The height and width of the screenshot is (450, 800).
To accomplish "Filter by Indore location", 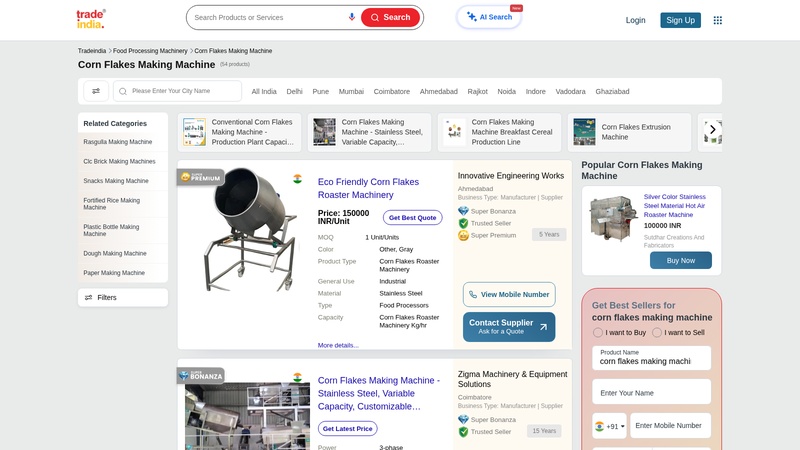I will (535, 92).
